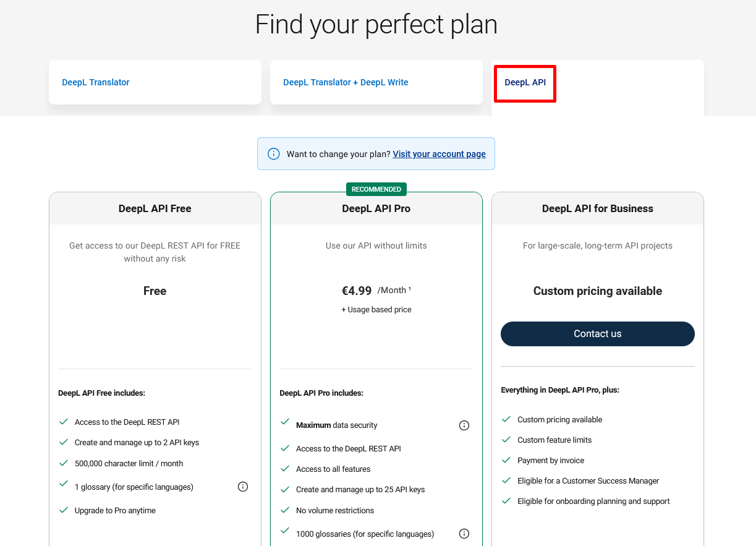Click info icon next to 1000 glossaries
Viewport: 756px width, 546px height.
point(464,534)
